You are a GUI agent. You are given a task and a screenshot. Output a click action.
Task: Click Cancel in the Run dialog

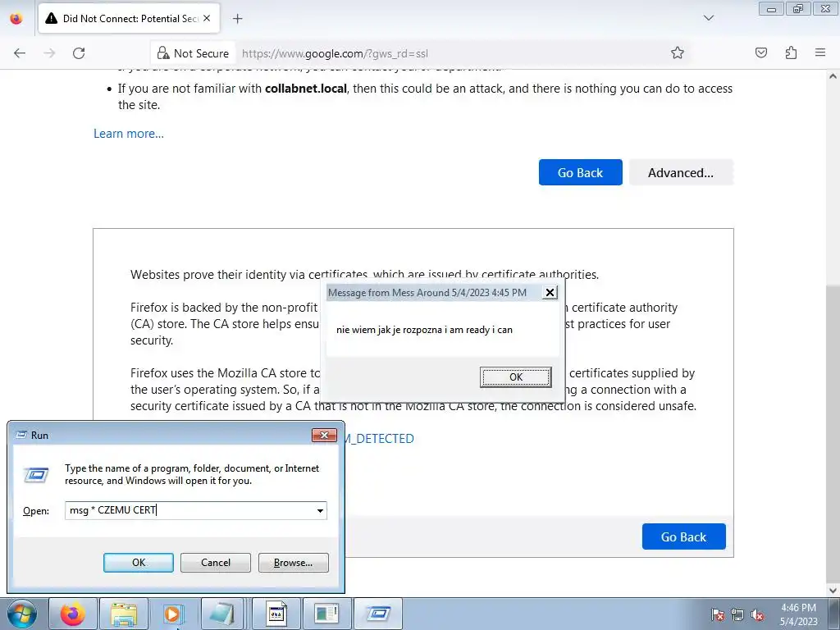pos(216,563)
